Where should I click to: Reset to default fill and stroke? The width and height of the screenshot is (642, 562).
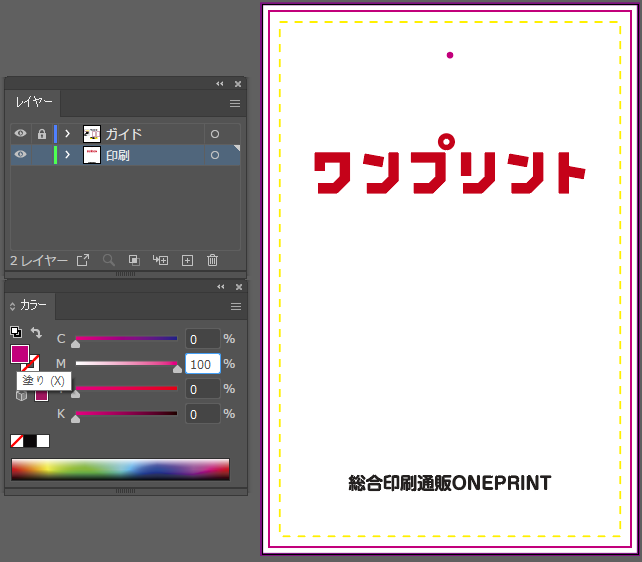point(16,333)
